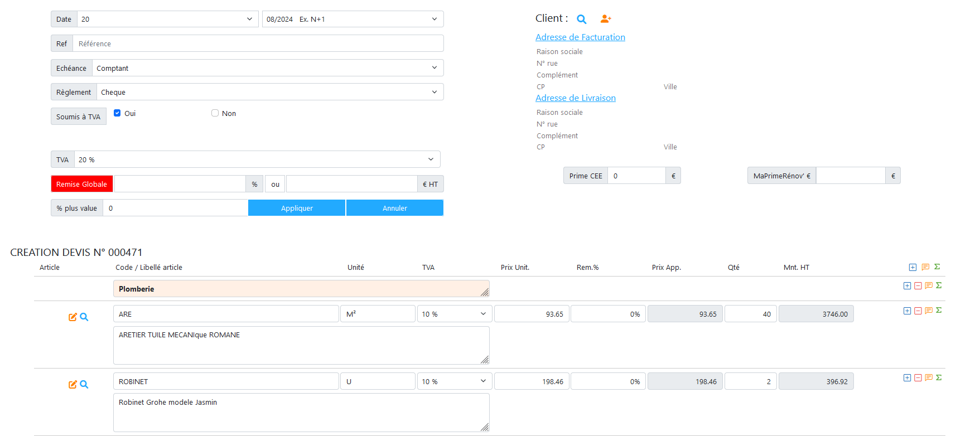Check the Oui checkbox for TVA
This screenshot has width=980, height=436.
[x=117, y=113]
